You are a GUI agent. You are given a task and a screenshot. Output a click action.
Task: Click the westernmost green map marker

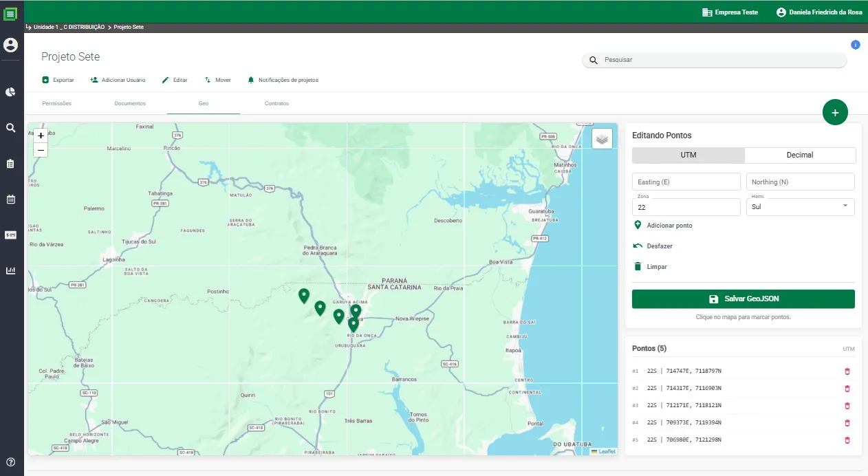coord(304,296)
